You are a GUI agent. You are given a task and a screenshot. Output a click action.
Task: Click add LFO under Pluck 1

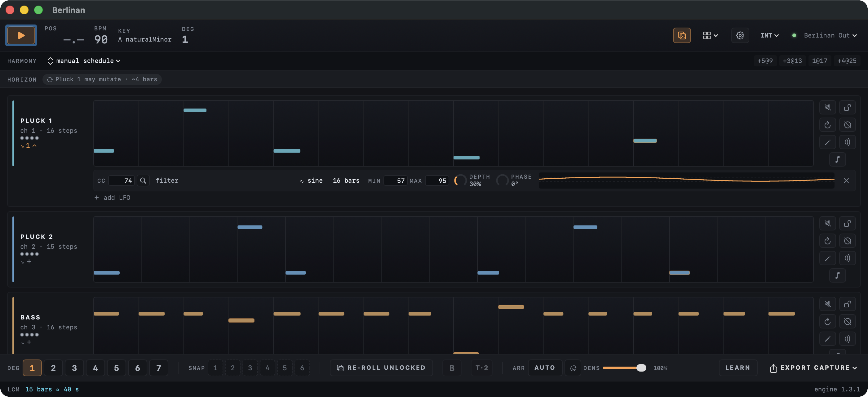tap(112, 198)
